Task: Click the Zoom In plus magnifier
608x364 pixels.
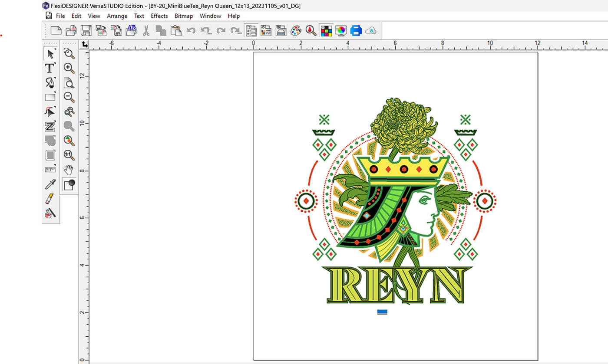Action: point(69,68)
